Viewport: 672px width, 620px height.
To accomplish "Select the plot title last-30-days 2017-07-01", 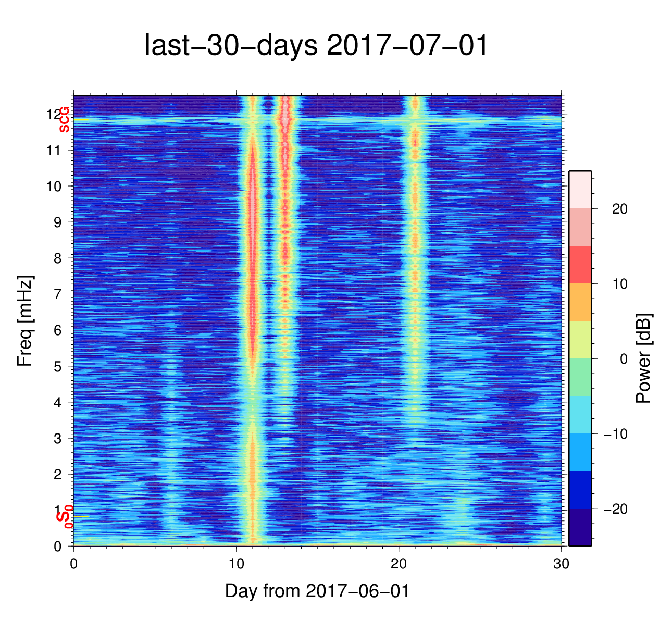I will 316,45.
